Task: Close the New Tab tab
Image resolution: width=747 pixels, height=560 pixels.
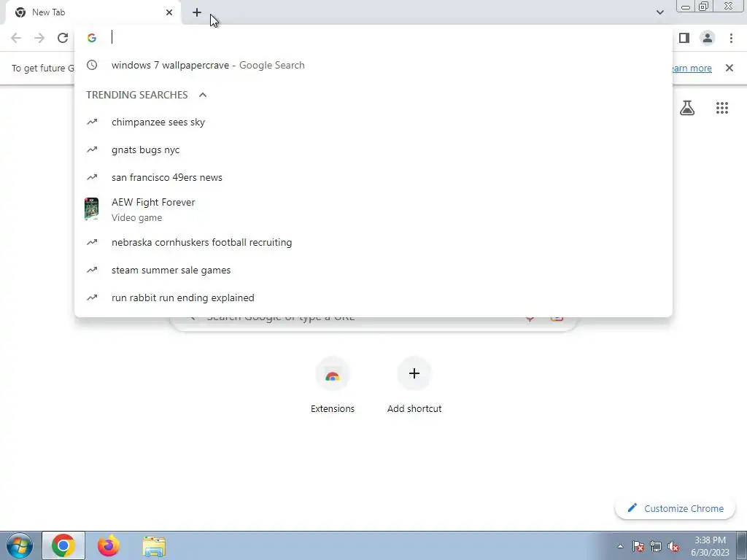Action: (x=169, y=12)
